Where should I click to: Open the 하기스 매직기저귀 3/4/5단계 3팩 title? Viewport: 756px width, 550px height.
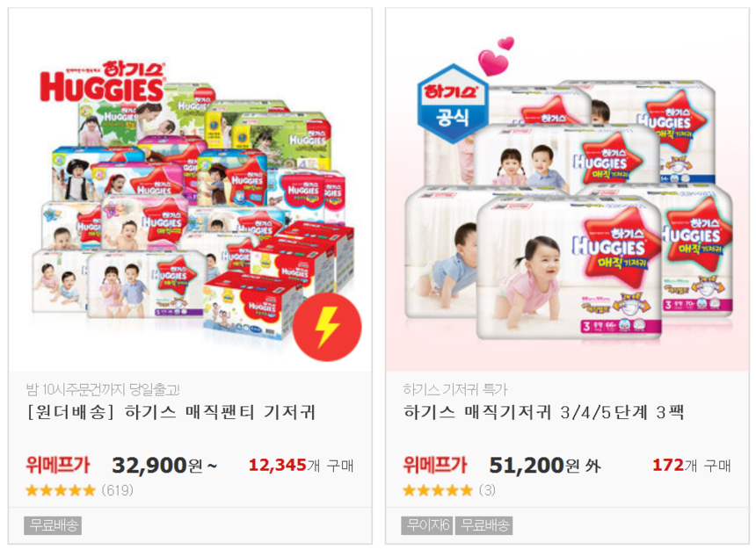(x=543, y=413)
